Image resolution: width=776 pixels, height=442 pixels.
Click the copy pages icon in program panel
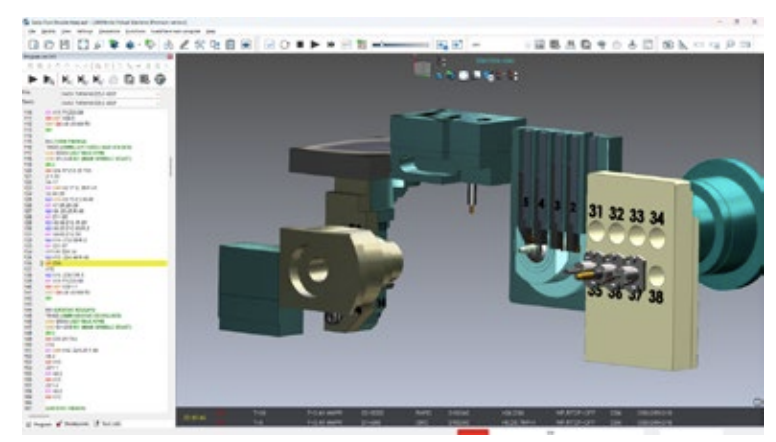click(x=129, y=79)
